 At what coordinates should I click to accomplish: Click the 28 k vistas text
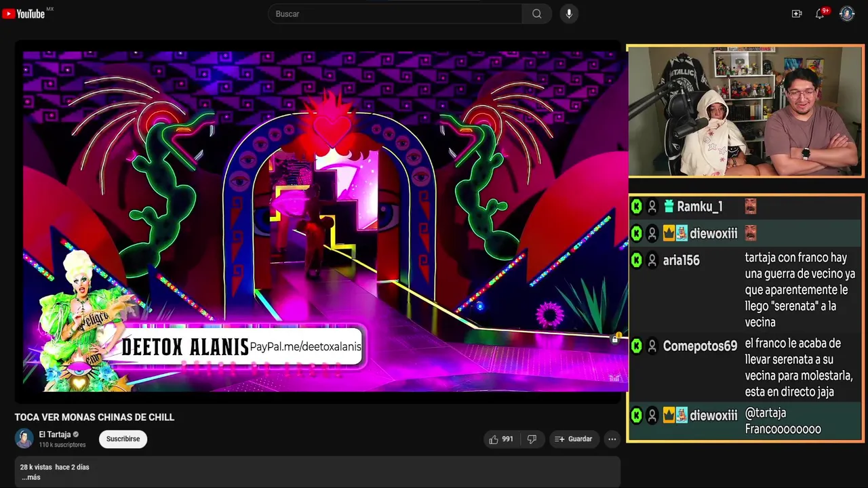pos(36,467)
